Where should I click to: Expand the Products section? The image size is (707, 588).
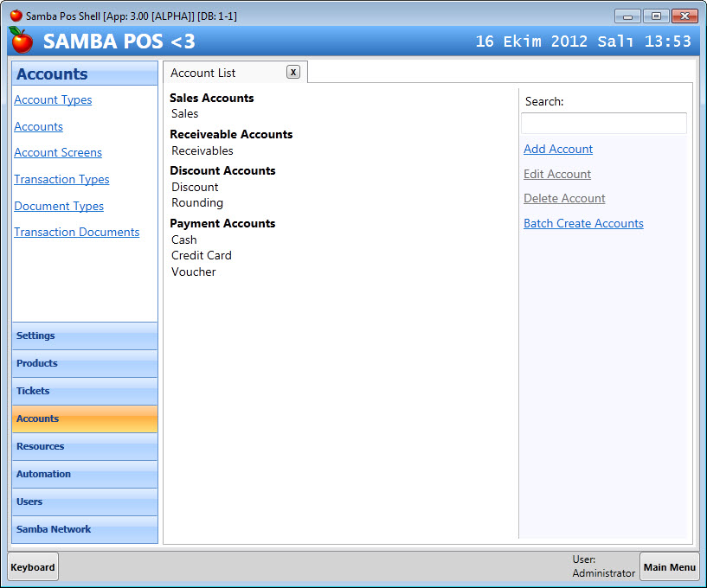(85, 363)
